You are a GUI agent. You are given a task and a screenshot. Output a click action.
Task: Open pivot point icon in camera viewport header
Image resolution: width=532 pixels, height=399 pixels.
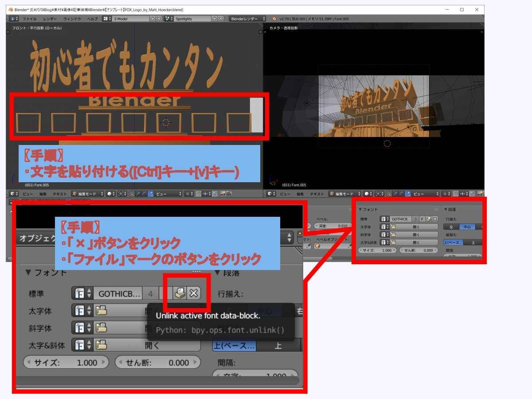click(x=379, y=194)
